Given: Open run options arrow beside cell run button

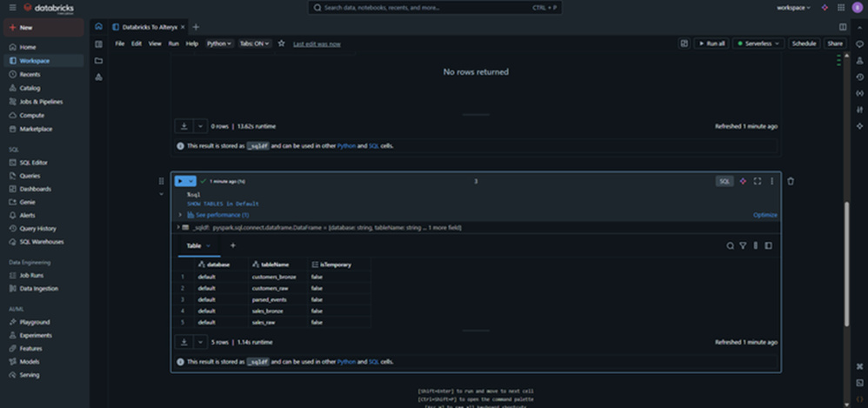Looking at the screenshot, I should point(191,181).
